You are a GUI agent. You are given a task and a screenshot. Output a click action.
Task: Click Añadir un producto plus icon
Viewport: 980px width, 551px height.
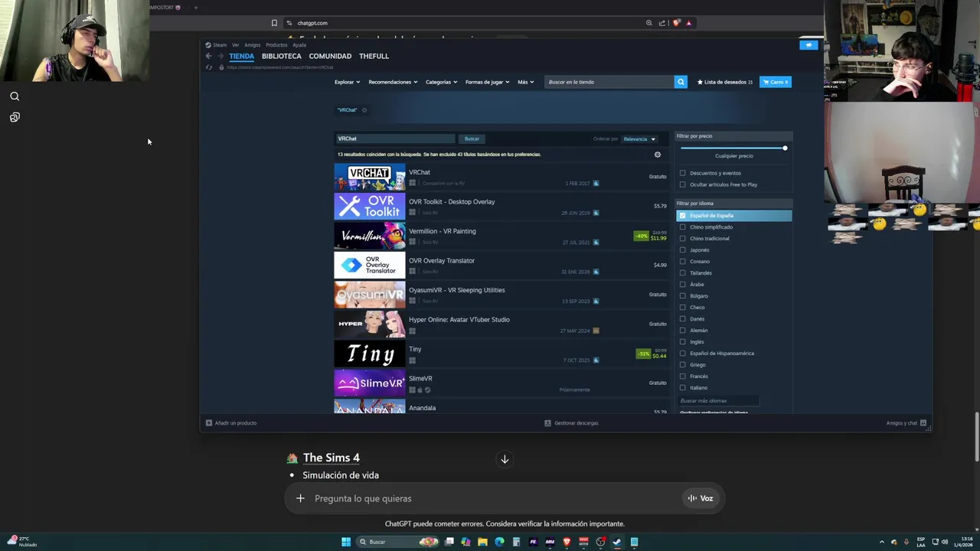[208, 423]
